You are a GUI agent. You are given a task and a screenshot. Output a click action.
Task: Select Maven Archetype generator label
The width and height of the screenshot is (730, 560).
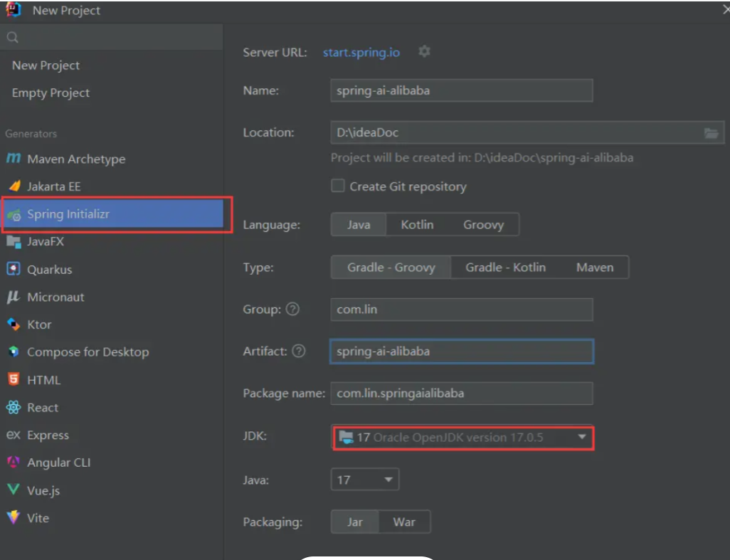pyautogui.click(x=76, y=159)
